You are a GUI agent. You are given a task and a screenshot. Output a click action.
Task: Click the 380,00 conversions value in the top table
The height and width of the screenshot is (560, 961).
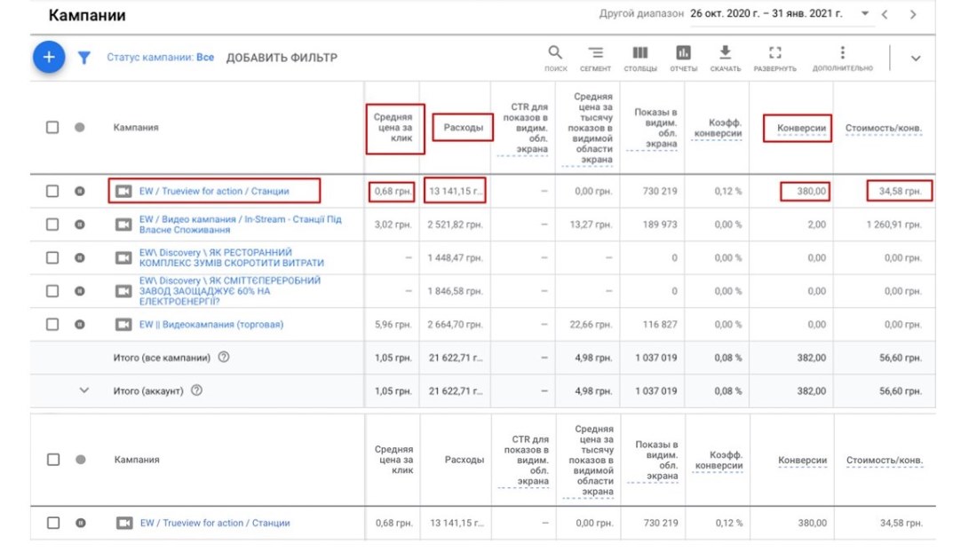(811, 191)
